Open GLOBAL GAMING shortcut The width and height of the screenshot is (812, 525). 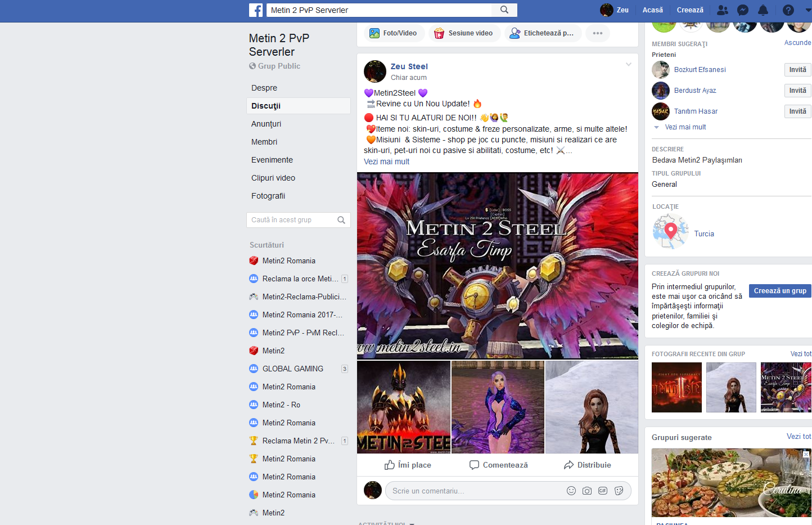pyautogui.click(x=292, y=369)
